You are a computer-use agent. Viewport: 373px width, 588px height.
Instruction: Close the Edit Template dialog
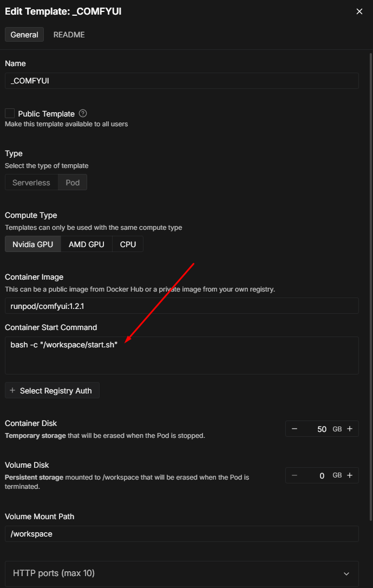coord(359,11)
